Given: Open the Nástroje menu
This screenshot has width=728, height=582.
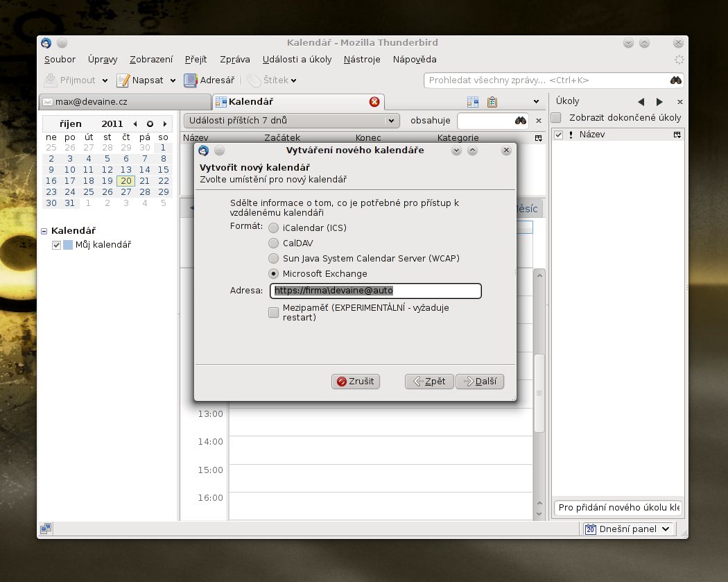Looking at the screenshot, I should 362,60.
